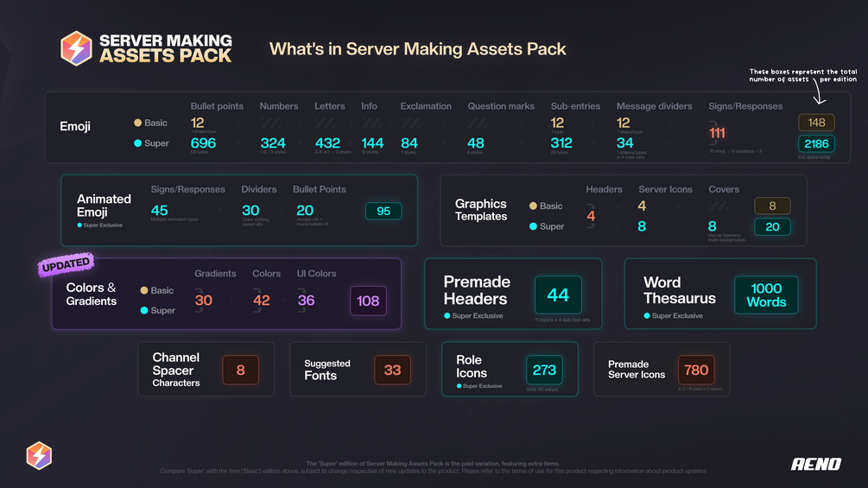
Task: Click the Emoji Basic total box 148
Action: pyautogui.click(x=816, y=123)
